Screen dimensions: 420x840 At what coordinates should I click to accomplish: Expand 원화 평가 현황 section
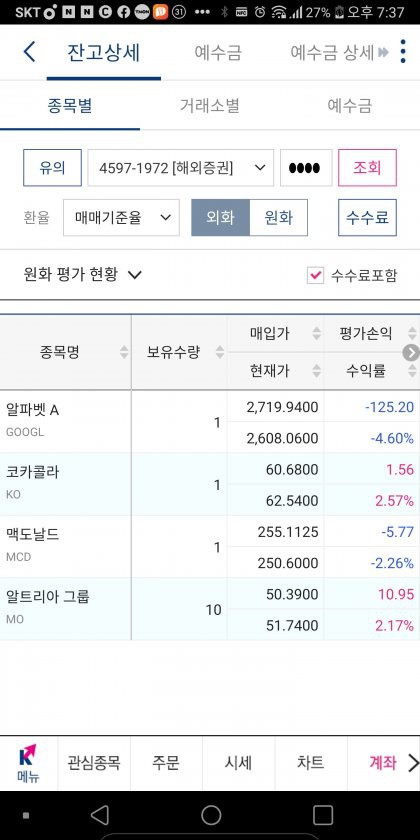82,275
